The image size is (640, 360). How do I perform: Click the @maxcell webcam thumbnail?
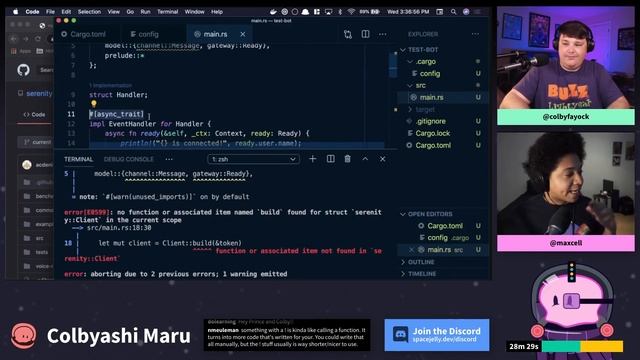click(x=566, y=184)
